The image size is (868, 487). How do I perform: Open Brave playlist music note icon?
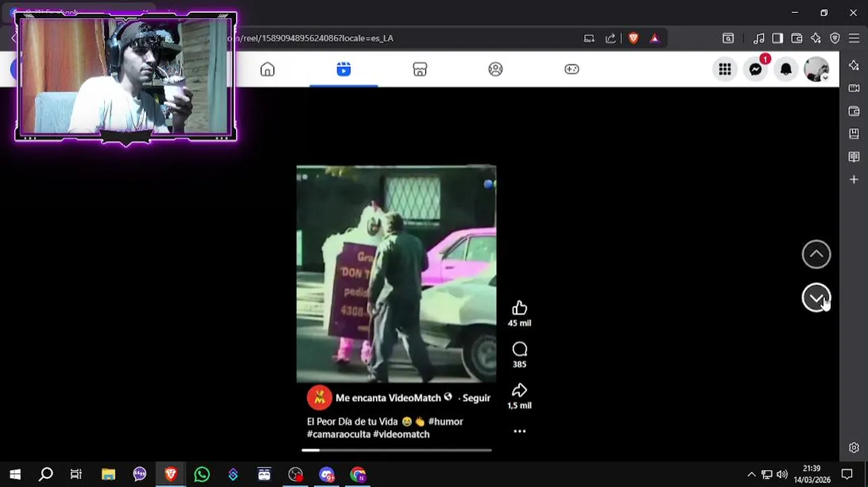click(759, 39)
